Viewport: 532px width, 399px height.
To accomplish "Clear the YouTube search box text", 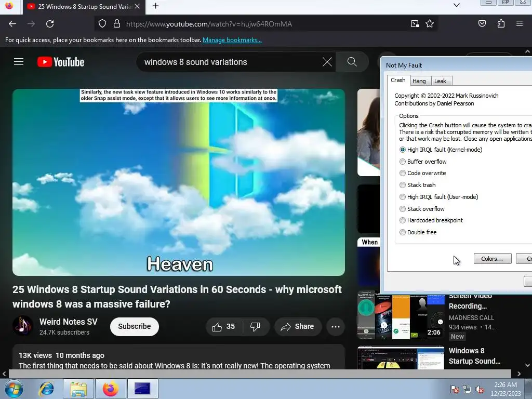I will [x=327, y=62].
